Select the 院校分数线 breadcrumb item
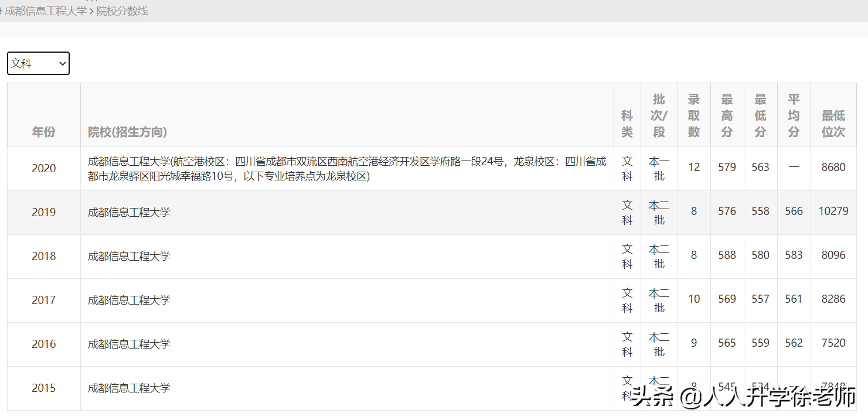 click(122, 11)
